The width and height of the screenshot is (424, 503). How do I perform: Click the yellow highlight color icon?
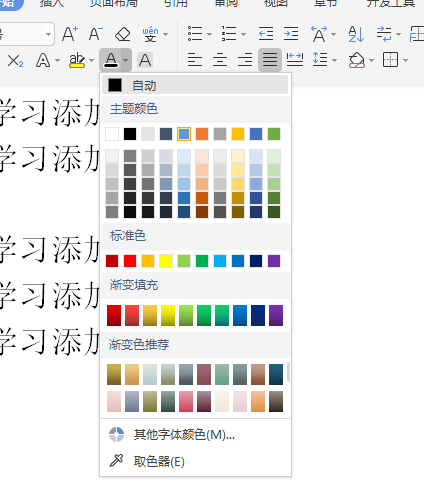77,61
